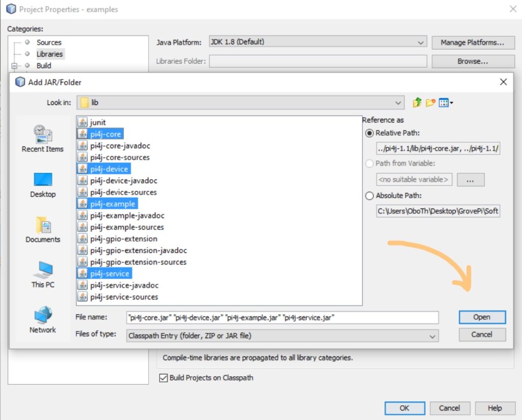Click Open to add the jars
The image size is (522, 420).
click(x=482, y=317)
